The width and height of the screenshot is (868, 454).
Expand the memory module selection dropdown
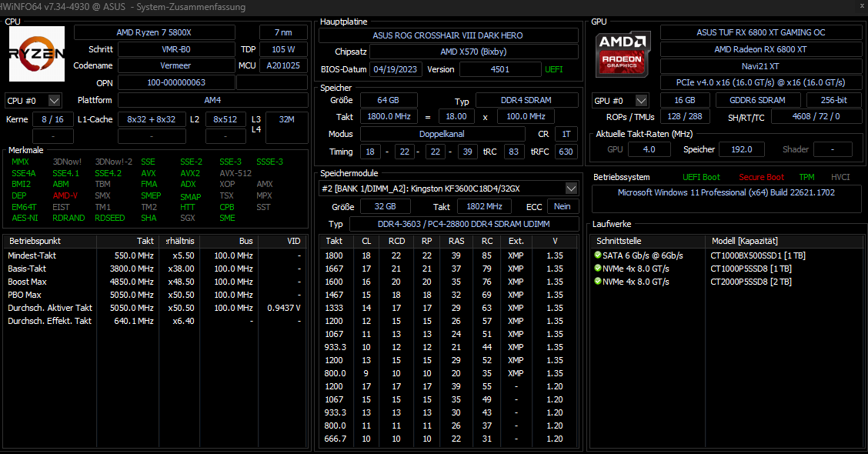571,189
